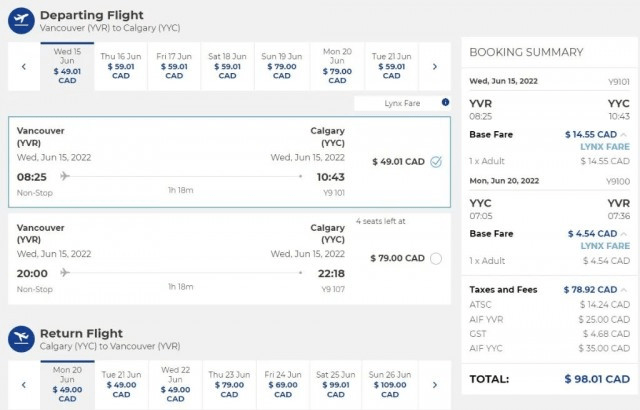Choose Thu 16 Jun departing date tab

(121, 67)
